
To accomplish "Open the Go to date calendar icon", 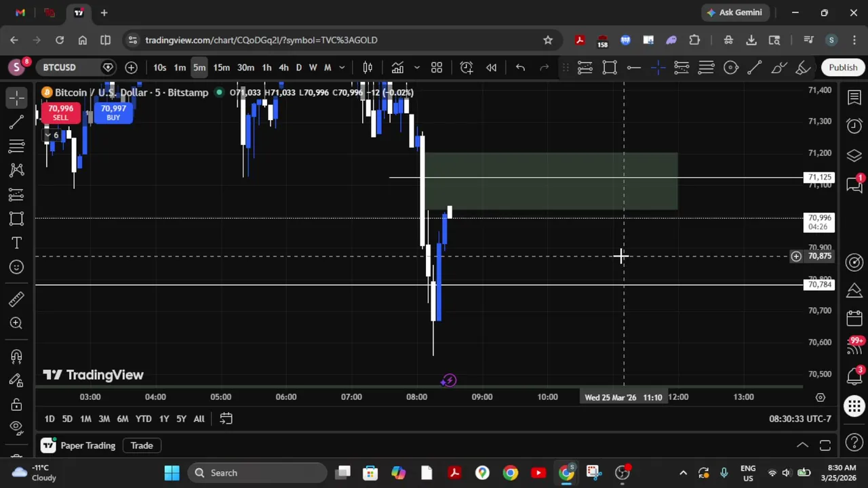I will pos(226,419).
